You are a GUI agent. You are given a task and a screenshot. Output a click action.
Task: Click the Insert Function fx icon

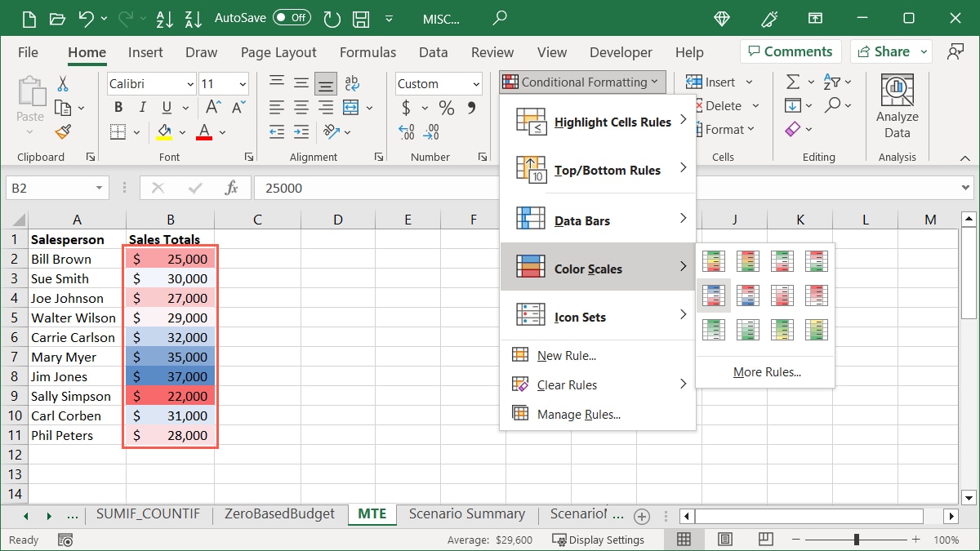(232, 188)
